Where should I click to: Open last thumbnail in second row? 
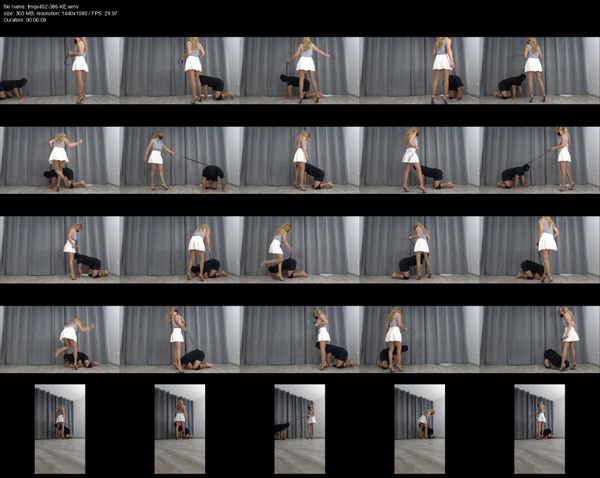tap(540, 160)
